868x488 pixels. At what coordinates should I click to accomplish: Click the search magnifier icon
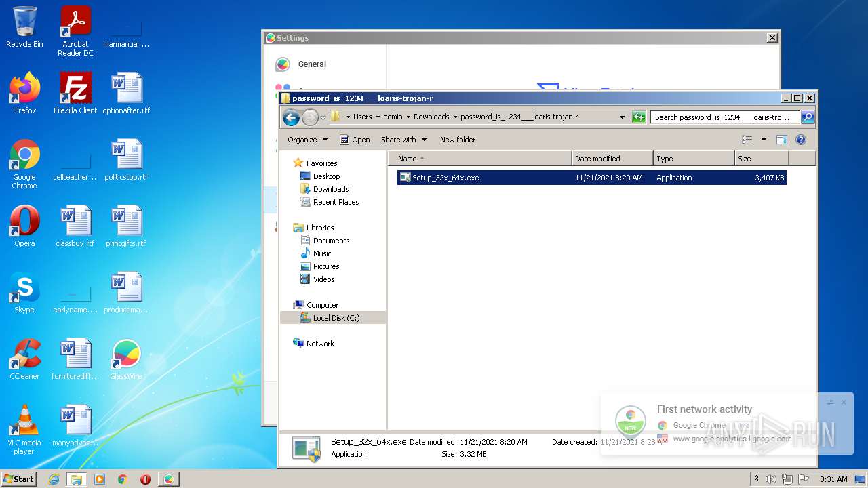click(x=807, y=117)
